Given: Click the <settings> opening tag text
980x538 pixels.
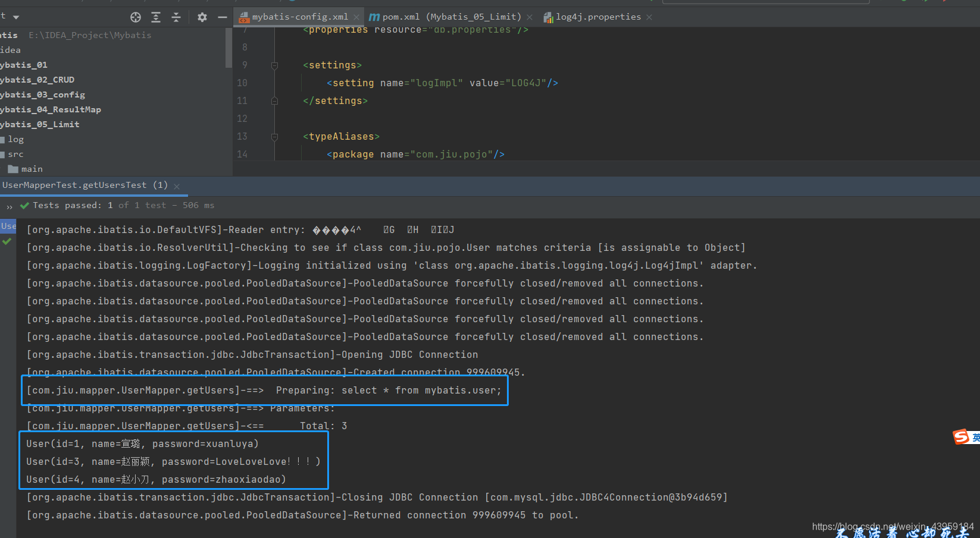Looking at the screenshot, I should tap(332, 65).
